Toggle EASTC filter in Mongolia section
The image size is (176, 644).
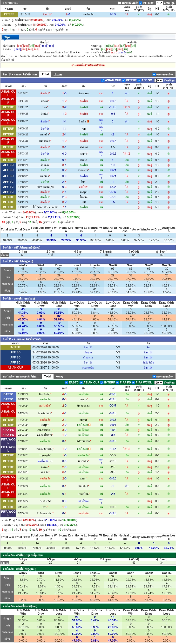tap(67, 383)
